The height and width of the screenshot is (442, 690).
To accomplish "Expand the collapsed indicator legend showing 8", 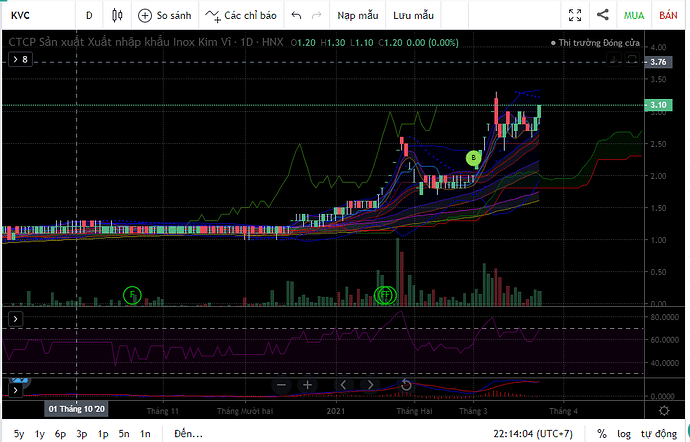I will click(20, 59).
